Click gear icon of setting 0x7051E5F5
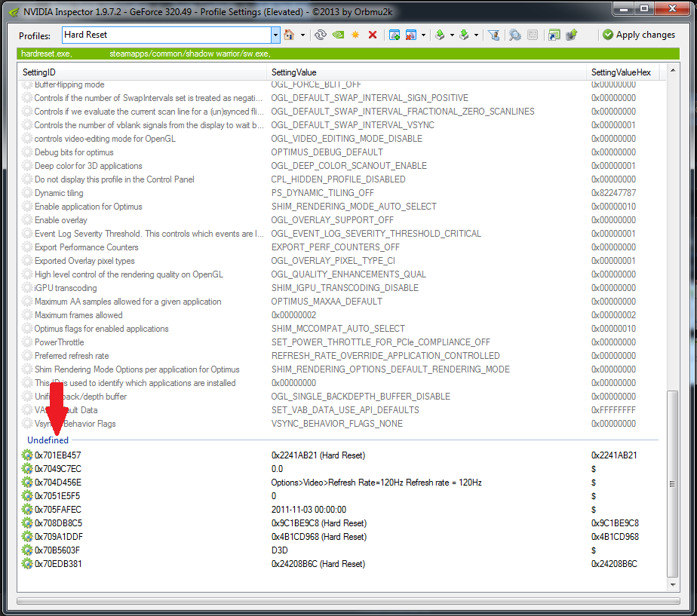The height and width of the screenshot is (616, 697). 28,495
